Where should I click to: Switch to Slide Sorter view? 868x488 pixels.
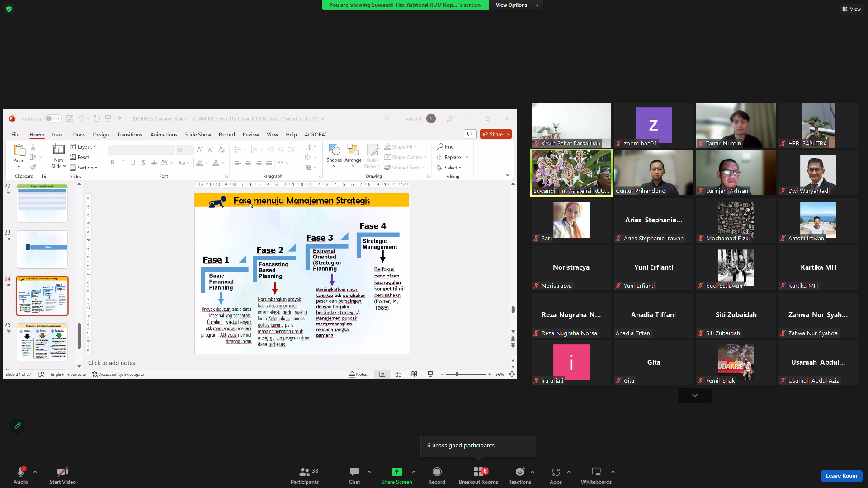(398, 375)
